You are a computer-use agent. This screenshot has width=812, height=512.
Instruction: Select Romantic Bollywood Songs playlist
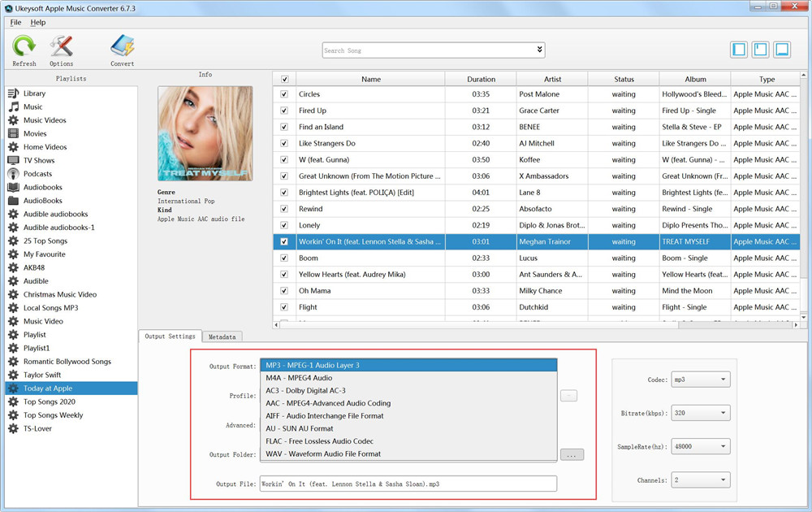point(71,362)
